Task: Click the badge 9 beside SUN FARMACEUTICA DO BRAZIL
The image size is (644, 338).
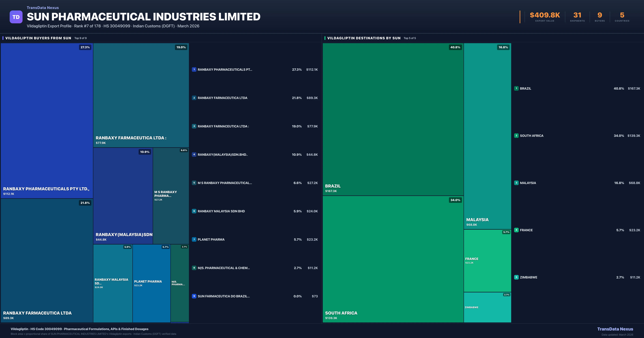Action: tap(194, 296)
